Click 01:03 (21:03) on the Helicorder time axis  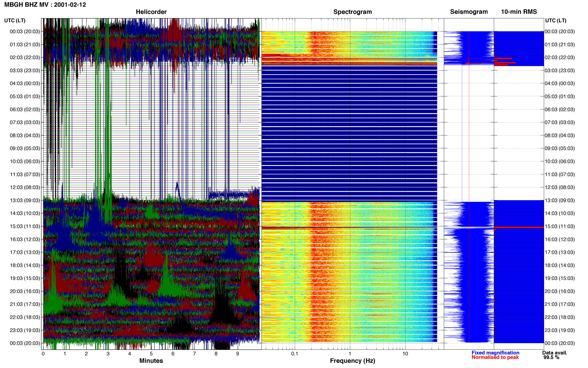pyautogui.click(x=25, y=45)
